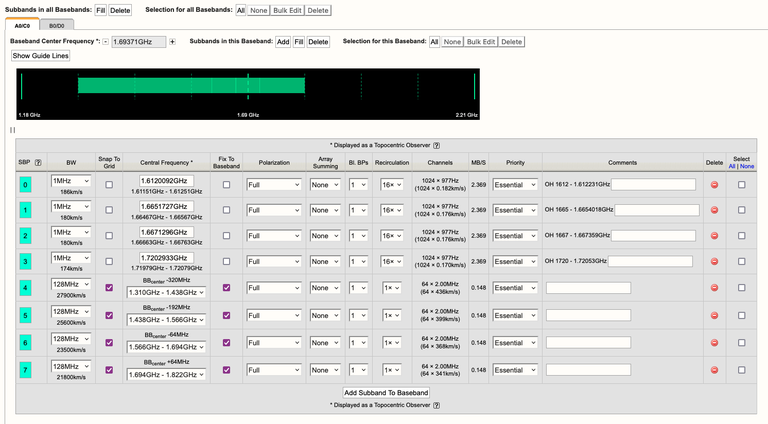This screenshot has height=424, width=768.
Task: Disable Snap To Grid for subband 6
Action: [x=109, y=343]
